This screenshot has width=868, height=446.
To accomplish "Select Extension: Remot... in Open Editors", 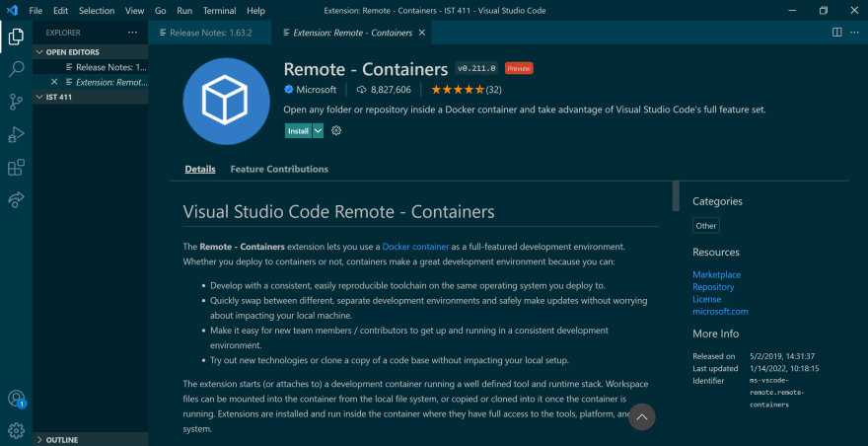I will tap(90, 82).
